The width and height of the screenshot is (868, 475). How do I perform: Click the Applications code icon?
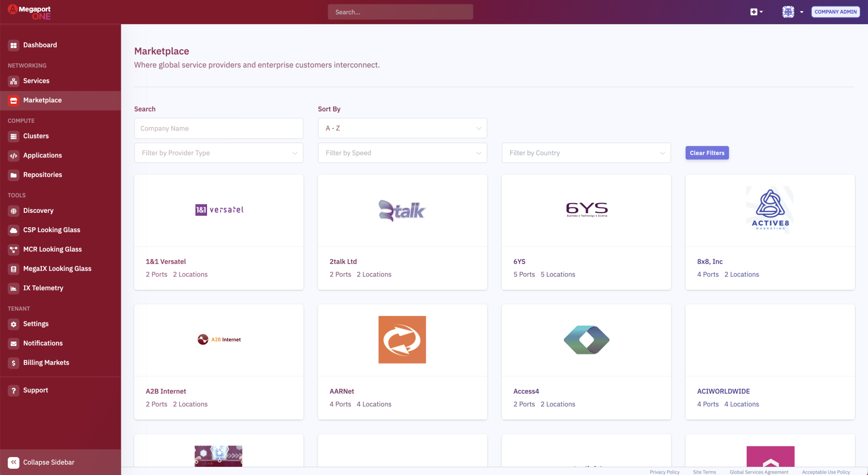[14, 156]
